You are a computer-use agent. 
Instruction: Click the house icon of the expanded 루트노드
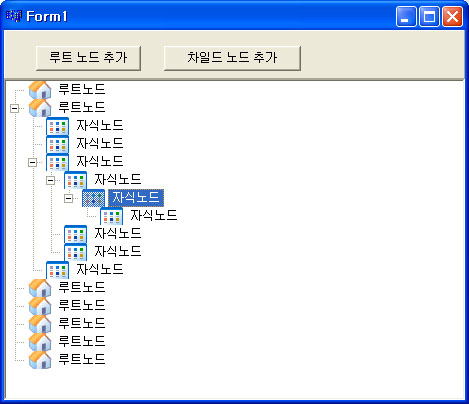click(x=40, y=108)
